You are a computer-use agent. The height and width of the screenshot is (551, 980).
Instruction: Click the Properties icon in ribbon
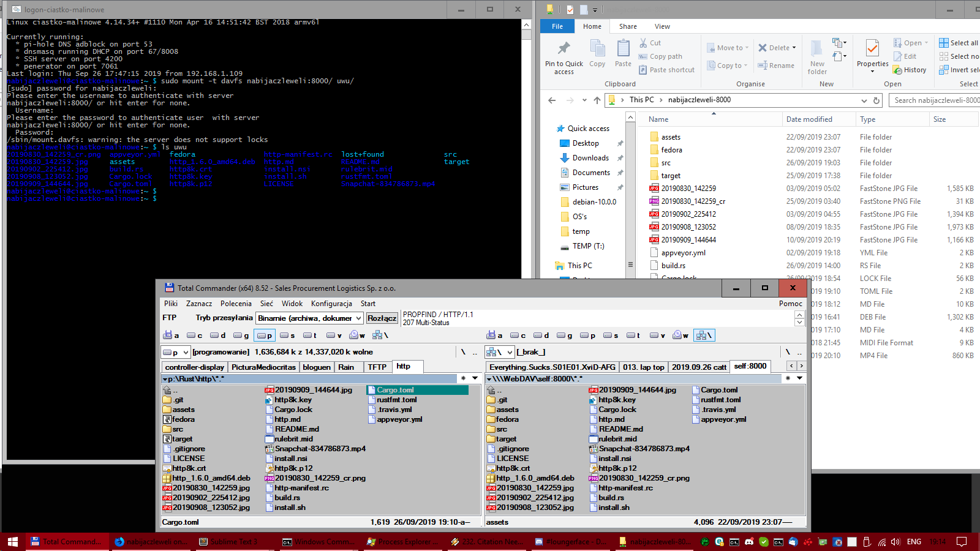872,49
